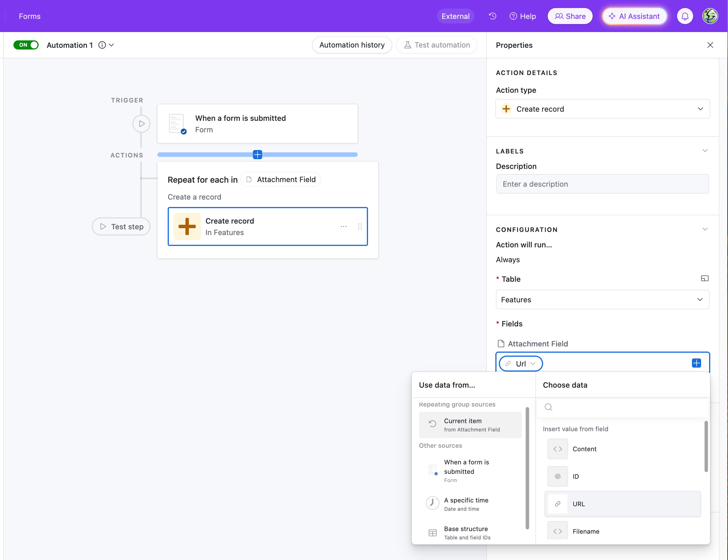Open the Features table dropdown
The image size is (728, 560).
602,299
